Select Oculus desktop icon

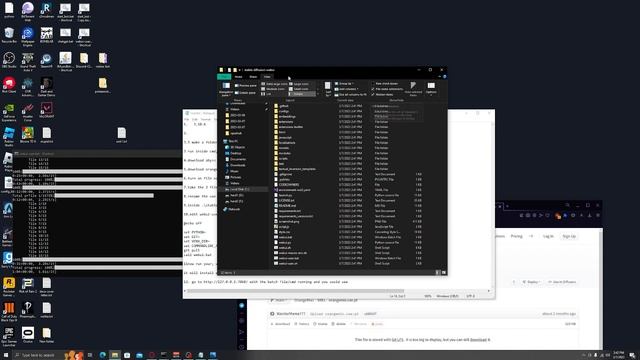pos(28,335)
